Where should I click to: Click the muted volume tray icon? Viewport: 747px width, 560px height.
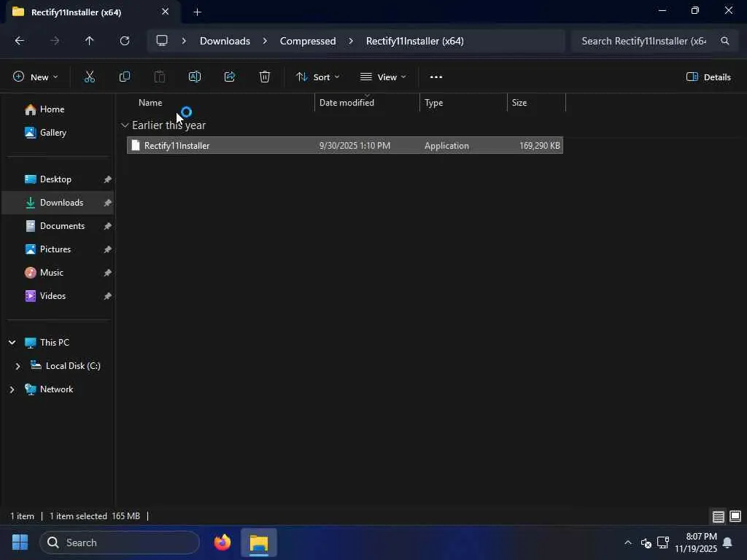(646, 542)
